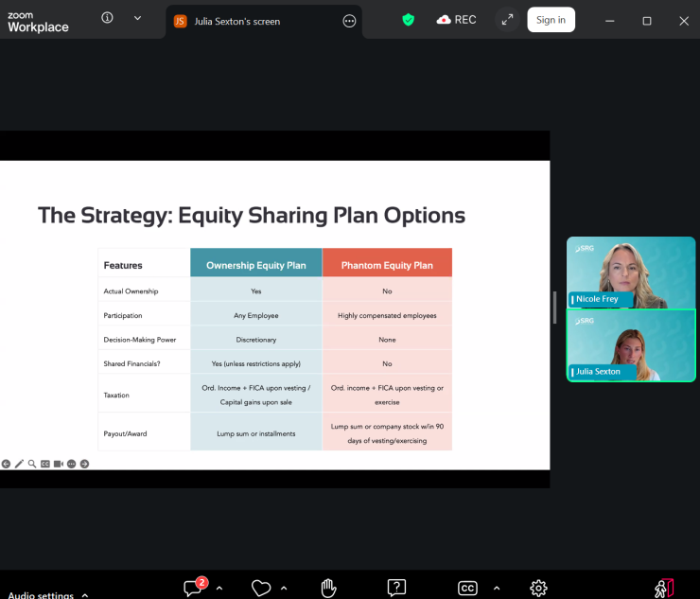Click the Highly compensated employees cell
This screenshot has height=599, width=700.
387,315
